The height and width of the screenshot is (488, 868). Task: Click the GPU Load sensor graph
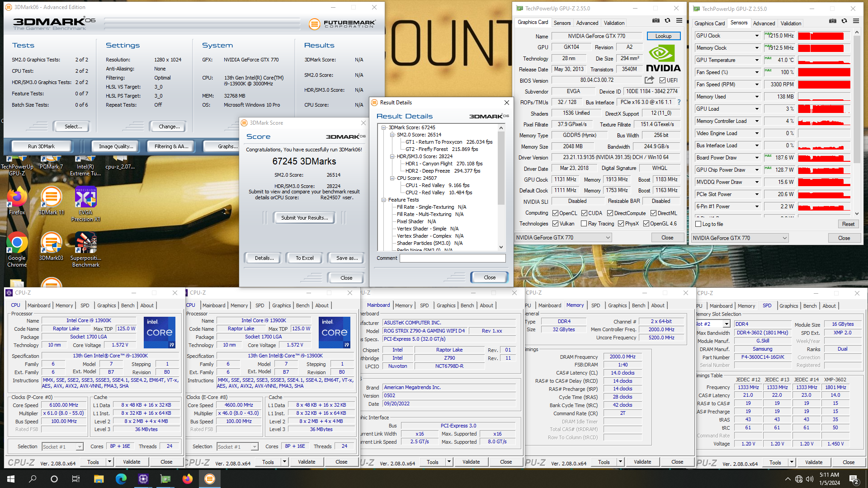tap(824, 109)
